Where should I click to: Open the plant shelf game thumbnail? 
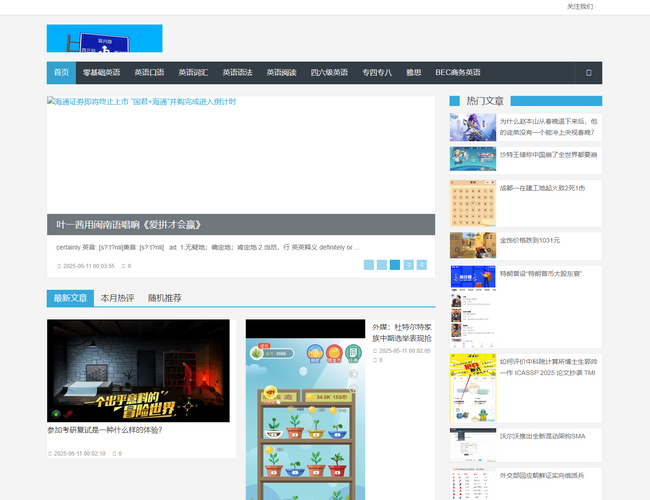coord(306,410)
